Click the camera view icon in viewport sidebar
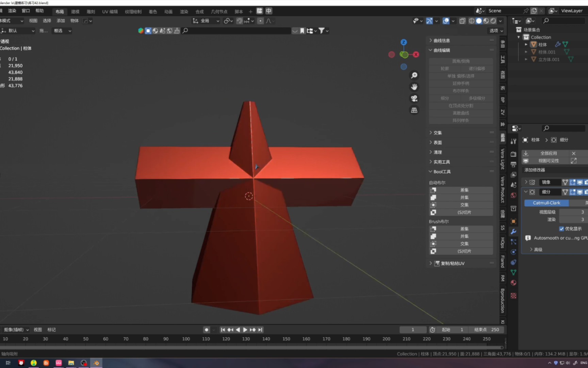This screenshot has height=368, width=588. pos(414,98)
